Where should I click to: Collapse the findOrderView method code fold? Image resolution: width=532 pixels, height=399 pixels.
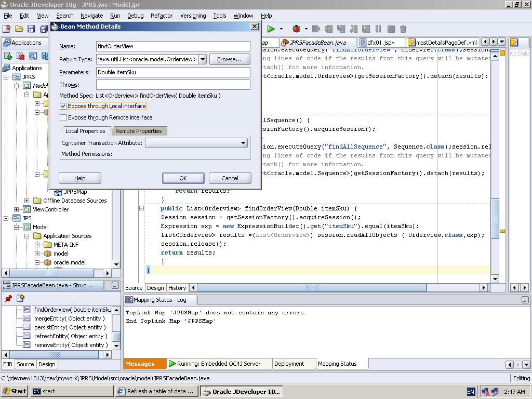pyautogui.click(x=142, y=208)
